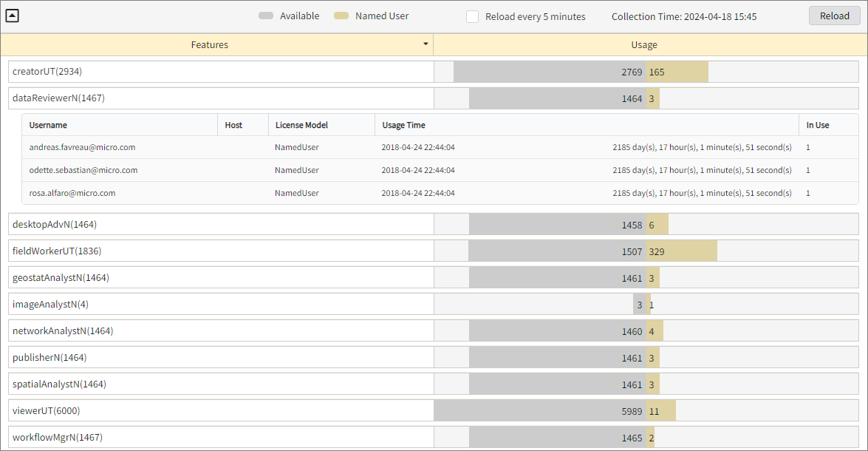Open the Features column dropdown

click(x=426, y=44)
